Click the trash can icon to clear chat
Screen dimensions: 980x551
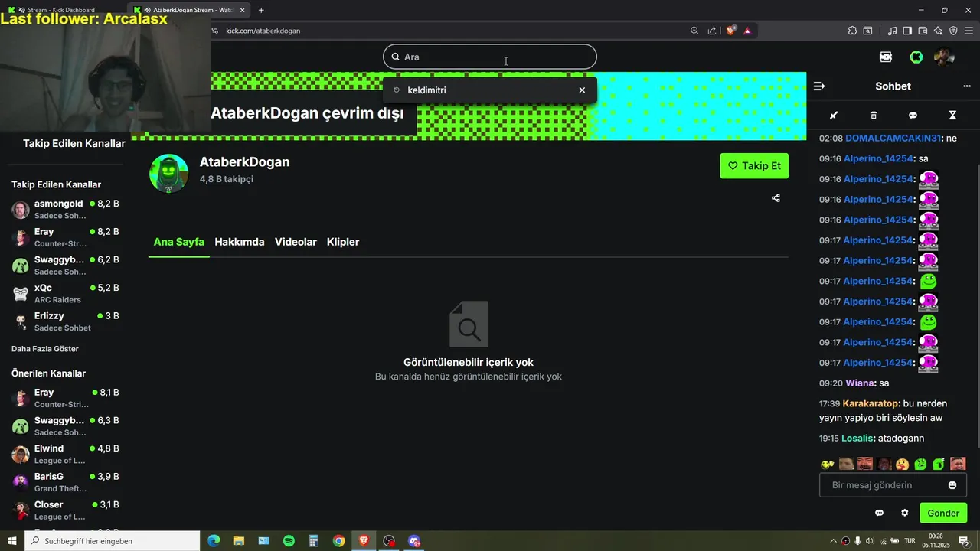tap(874, 116)
